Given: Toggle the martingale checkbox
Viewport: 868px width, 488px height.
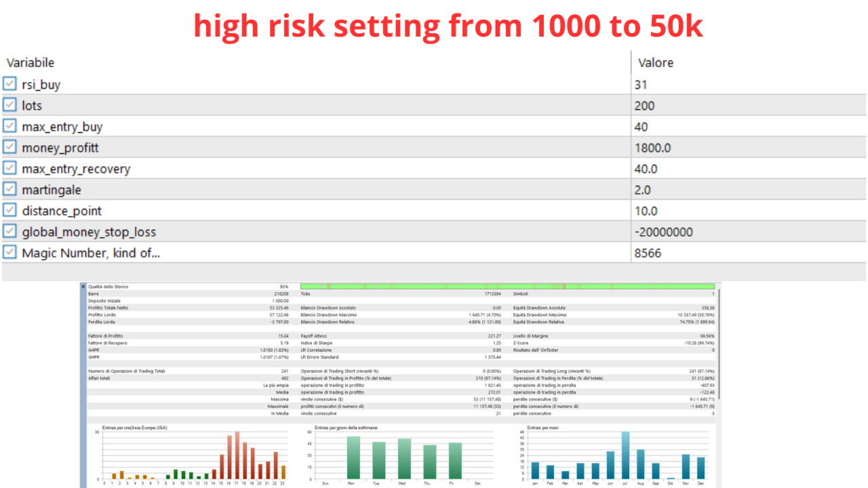Looking at the screenshot, I should pos(9,189).
